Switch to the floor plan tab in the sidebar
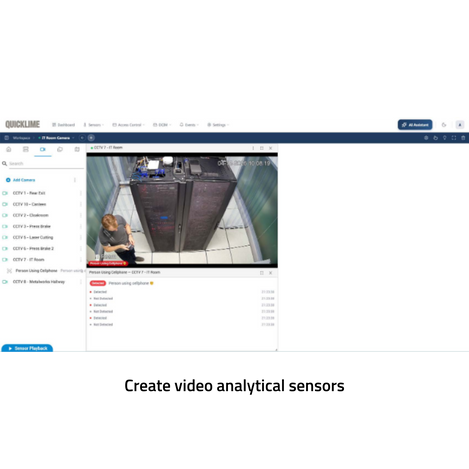469x469 pixels. 77,149
